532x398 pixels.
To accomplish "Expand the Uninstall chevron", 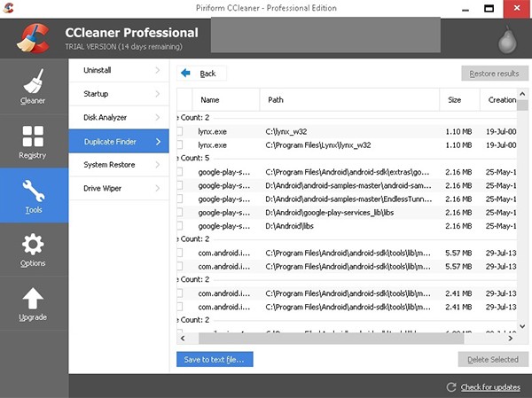I will (x=158, y=69).
